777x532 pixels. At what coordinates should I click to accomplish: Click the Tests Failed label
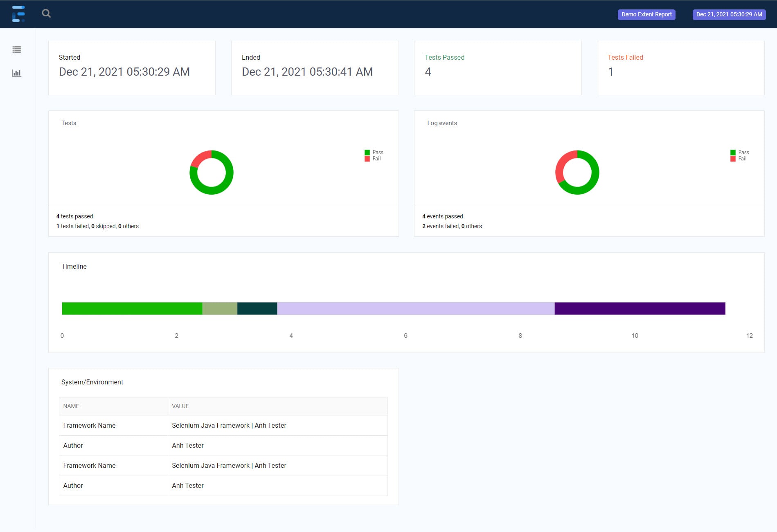click(x=625, y=58)
